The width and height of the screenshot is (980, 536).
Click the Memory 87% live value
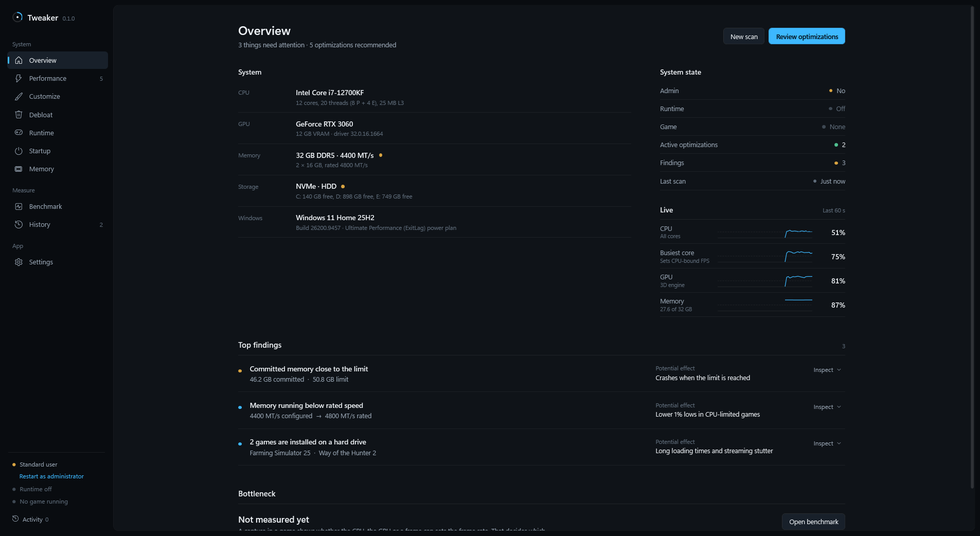coord(838,305)
